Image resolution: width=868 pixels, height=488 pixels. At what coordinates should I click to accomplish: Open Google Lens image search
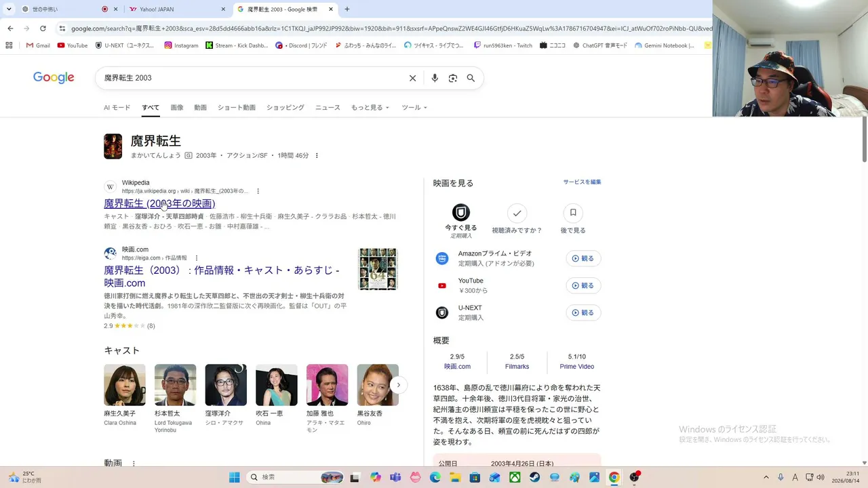(x=453, y=78)
